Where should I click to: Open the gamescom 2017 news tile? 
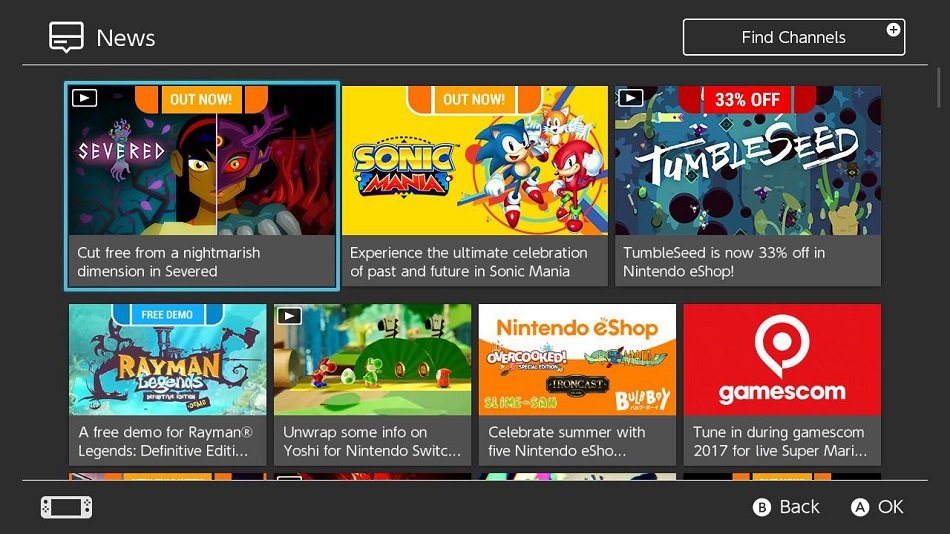pyautogui.click(x=782, y=384)
